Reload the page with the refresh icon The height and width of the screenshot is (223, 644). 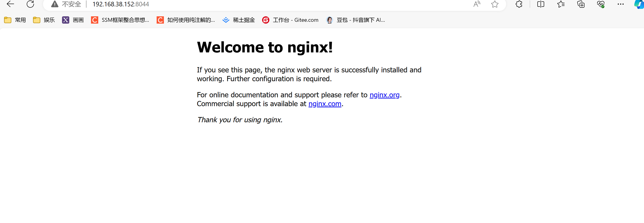(x=30, y=4)
